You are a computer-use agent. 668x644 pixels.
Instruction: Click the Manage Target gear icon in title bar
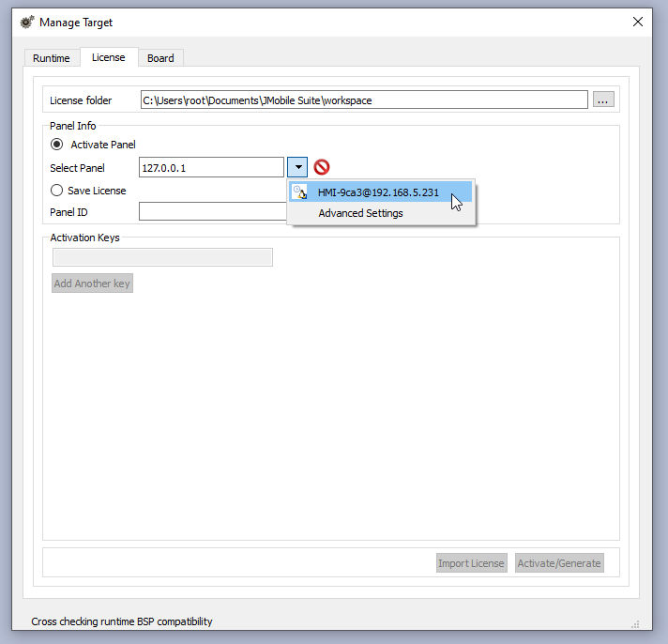point(26,22)
